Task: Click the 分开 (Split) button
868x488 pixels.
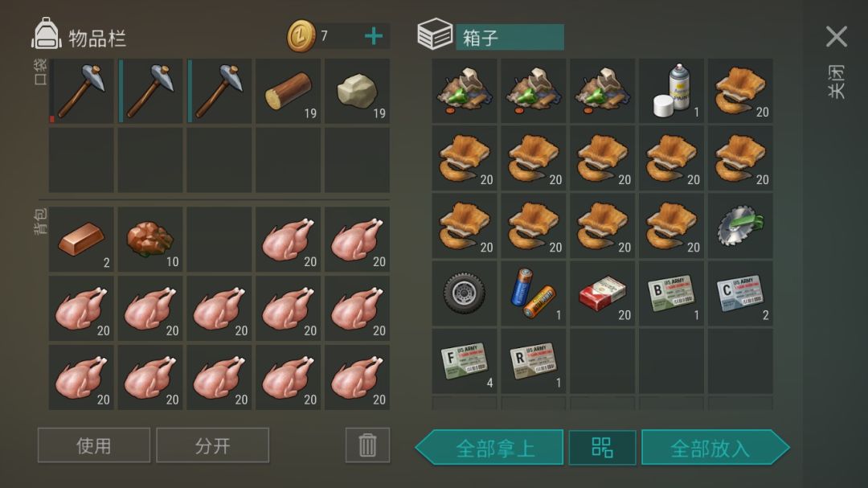Action: click(x=212, y=445)
